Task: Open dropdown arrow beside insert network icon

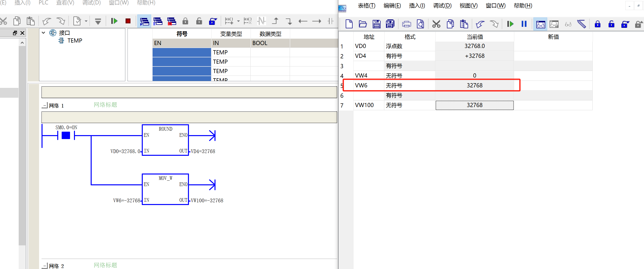Action: point(238,21)
